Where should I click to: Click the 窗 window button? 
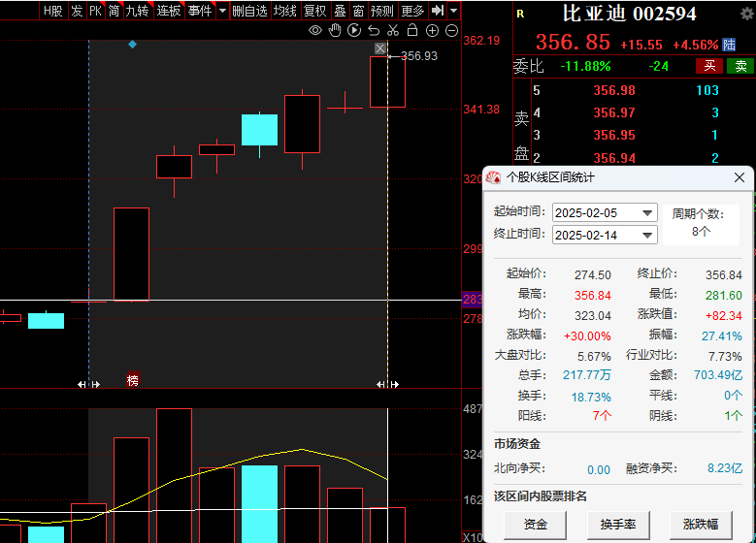(x=358, y=11)
